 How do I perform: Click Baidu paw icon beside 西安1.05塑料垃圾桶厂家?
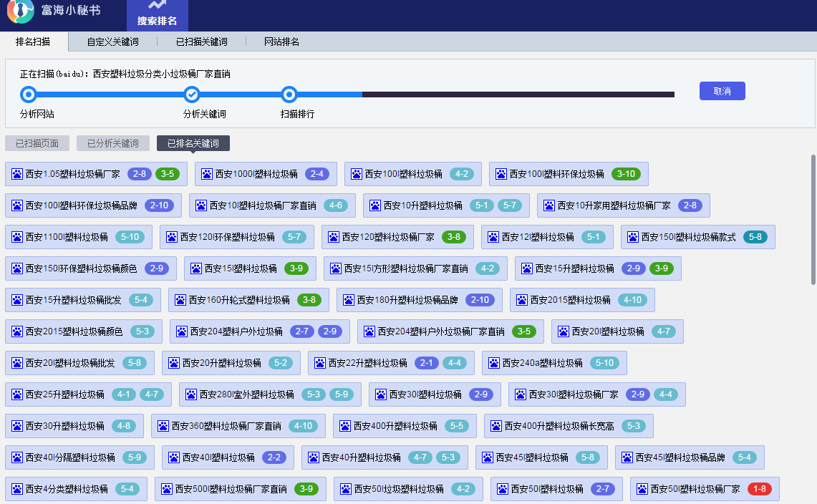[16, 174]
